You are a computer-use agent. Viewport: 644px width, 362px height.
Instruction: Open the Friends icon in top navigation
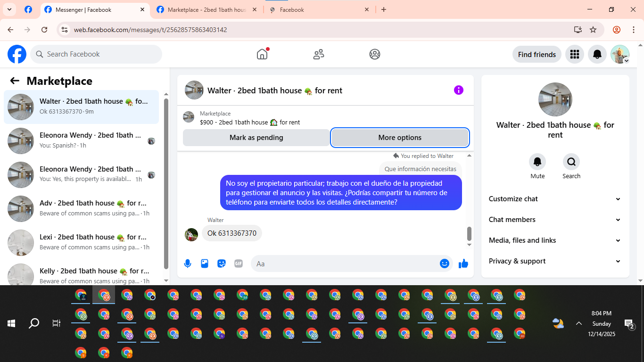[x=319, y=54]
